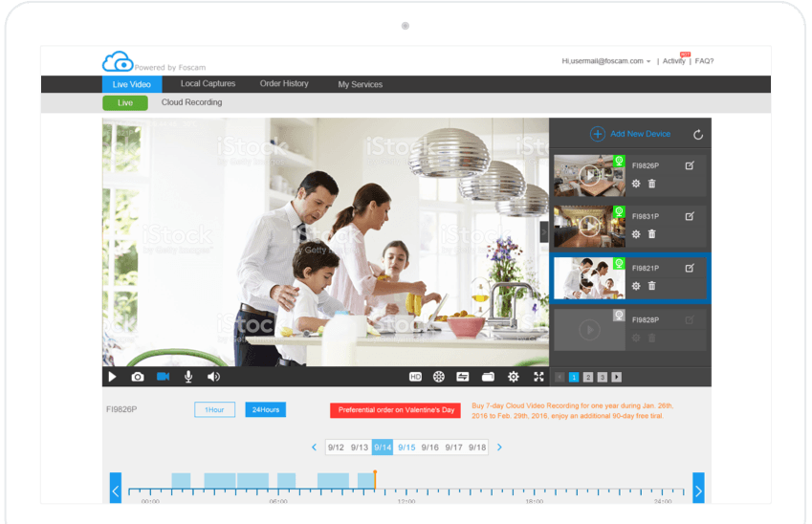812x524 pixels.
Task: Open the PTZ wheel control icon
Action: coord(439,377)
